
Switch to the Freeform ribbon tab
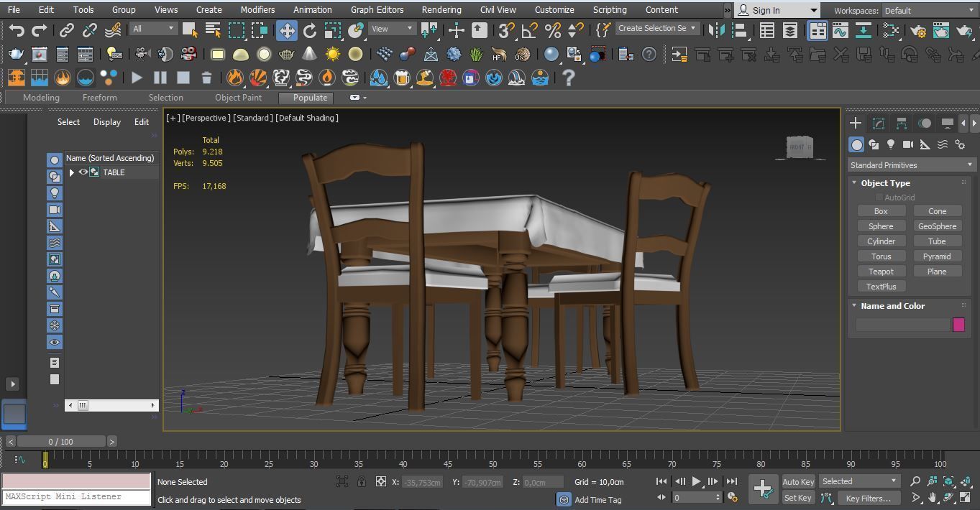(99, 98)
